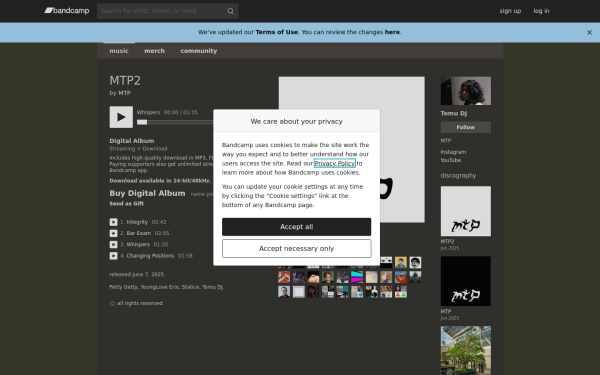Play track 2 Bar Exam
The height and width of the screenshot is (375, 600).
113,233
